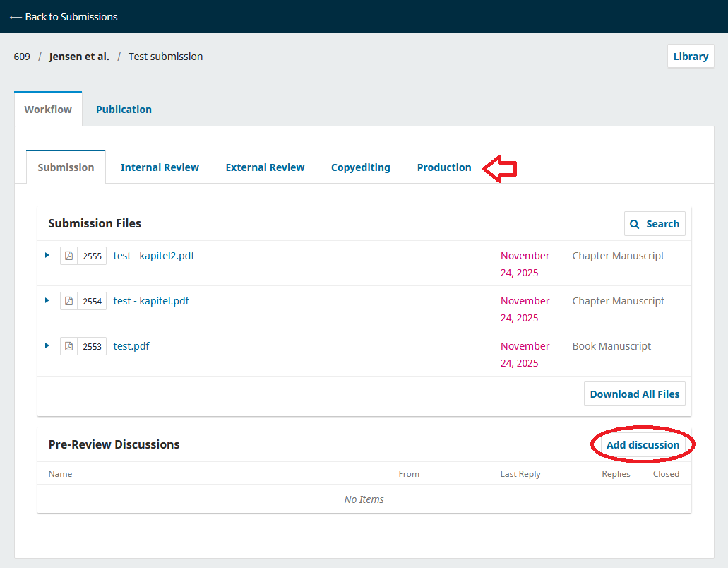Click the back arrow beside Back to Submissions
The width and height of the screenshot is (728, 568).
(x=16, y=16)
